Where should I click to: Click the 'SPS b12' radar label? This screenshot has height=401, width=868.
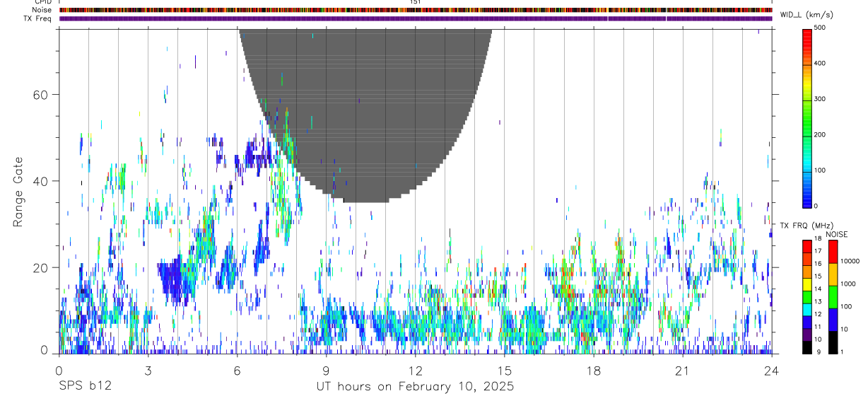(x=85, y=387)
